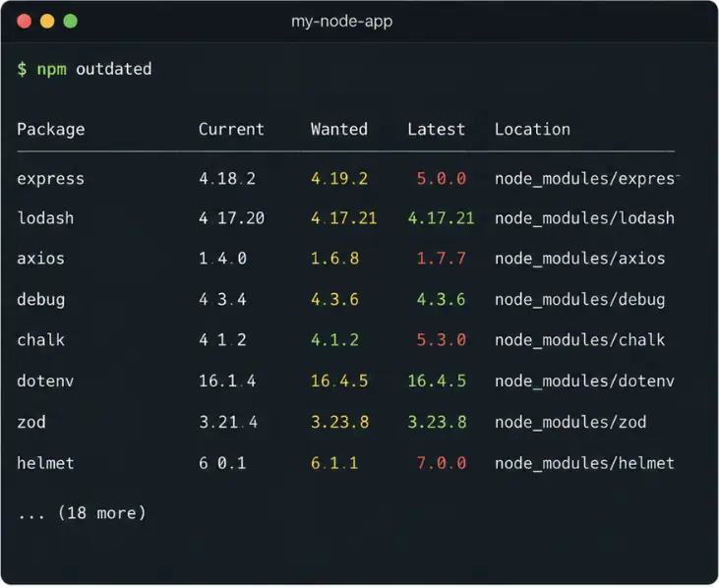The width and height of the screenshot is (719, 588).
Task: Click dotenv current version 16.1.4
Action: coord(227,381)
